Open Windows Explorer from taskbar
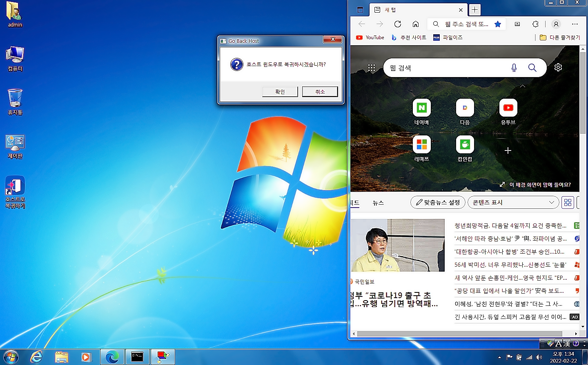 click(61, 357)
